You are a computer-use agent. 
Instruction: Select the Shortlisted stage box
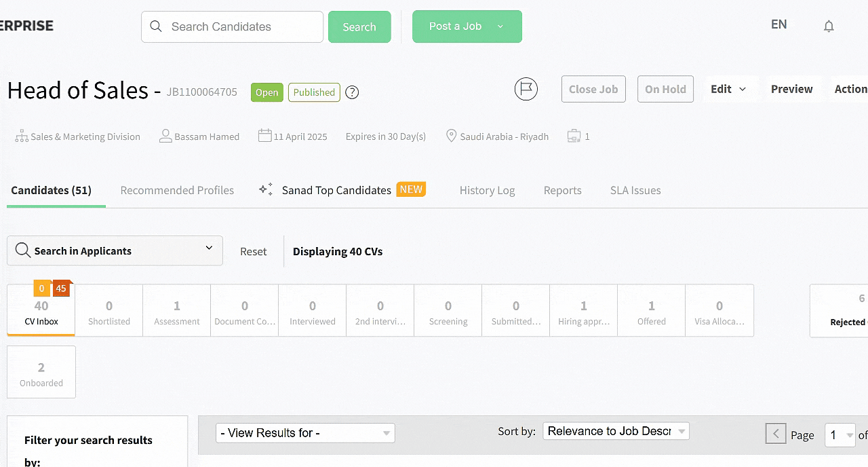(x=109, y=311)
